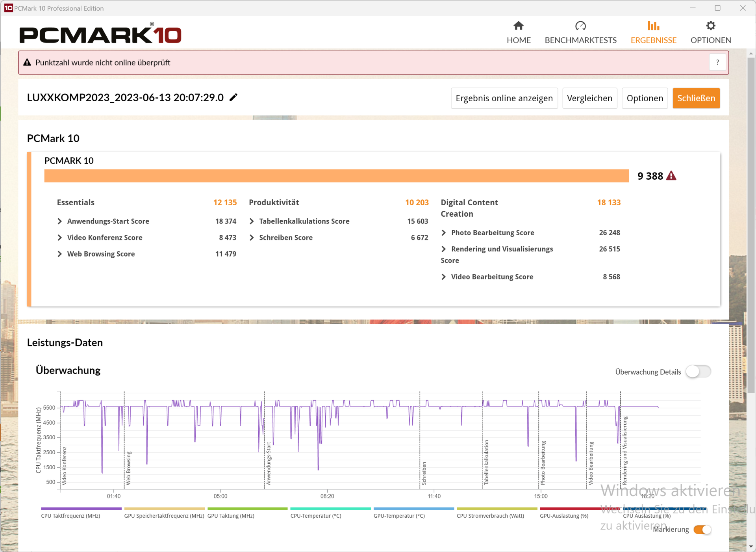Click the PCMark 10 title bar app icon

8,8
